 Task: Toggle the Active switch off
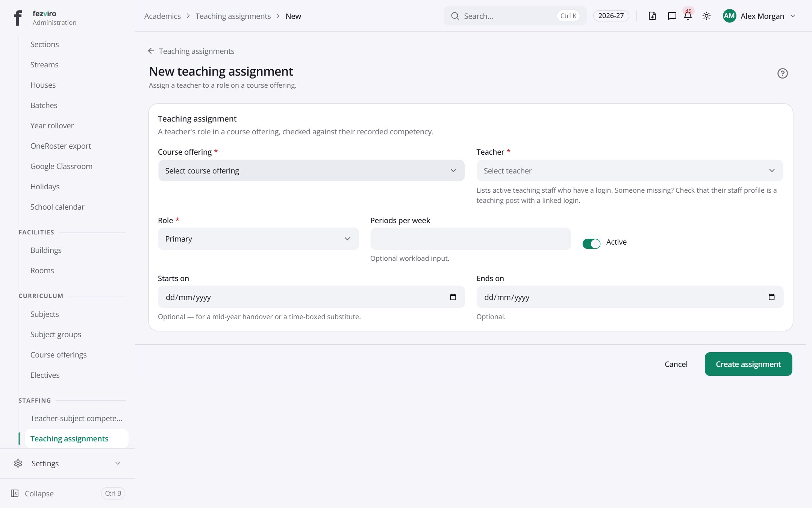591,243
